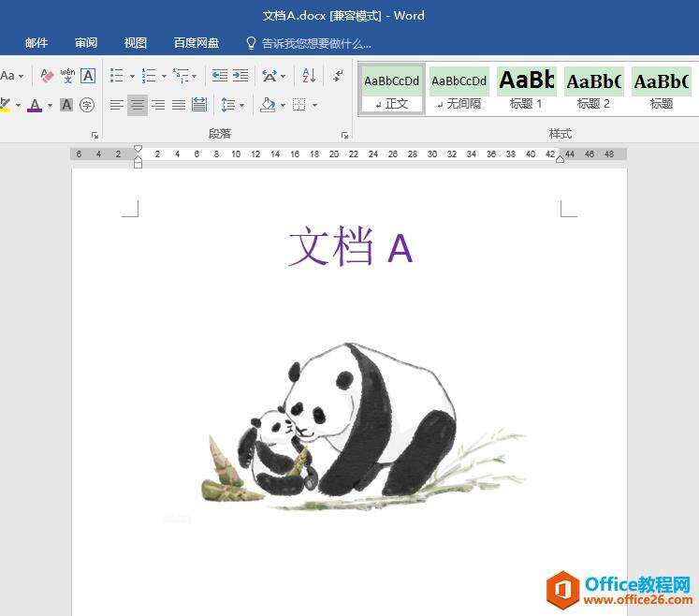
Task: Click the Line and Paragraph Spacing icon
Action: tap(228, 105)
